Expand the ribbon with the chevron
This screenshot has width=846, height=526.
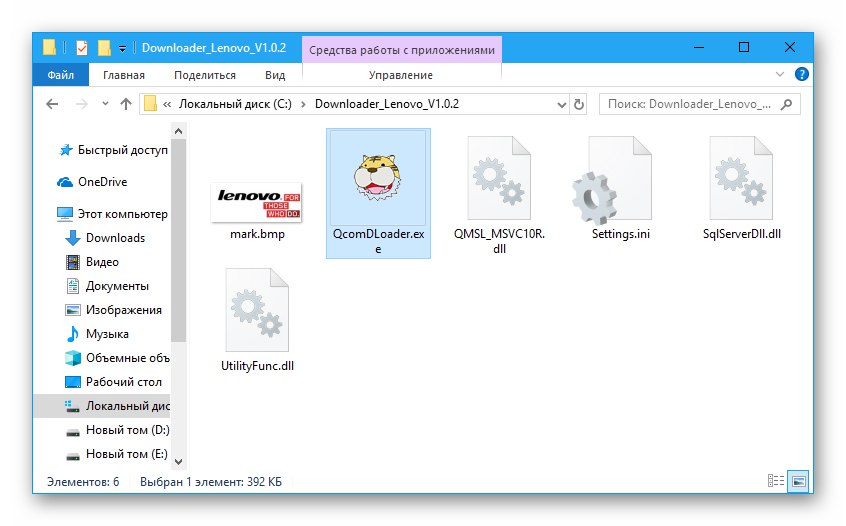pos(780,74)
